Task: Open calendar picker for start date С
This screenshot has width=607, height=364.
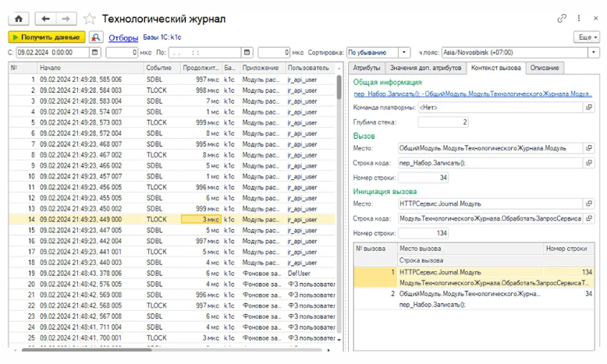Action: point(95,53)
